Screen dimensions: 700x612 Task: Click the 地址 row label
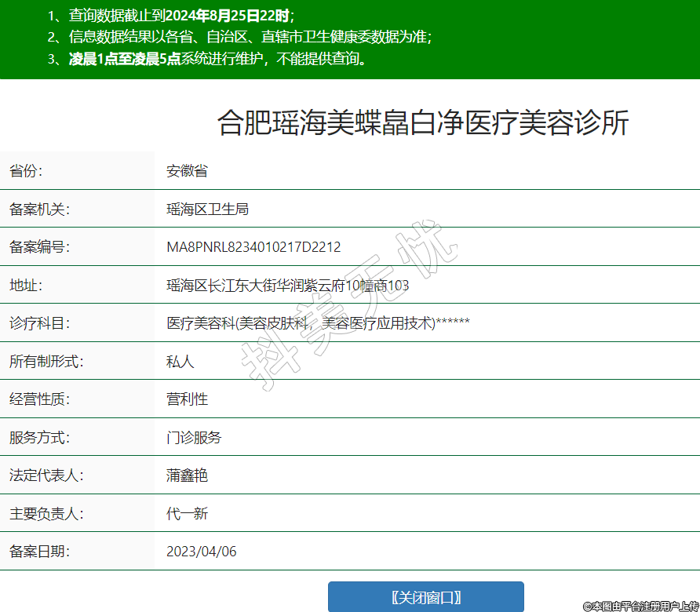click(26, 286)
